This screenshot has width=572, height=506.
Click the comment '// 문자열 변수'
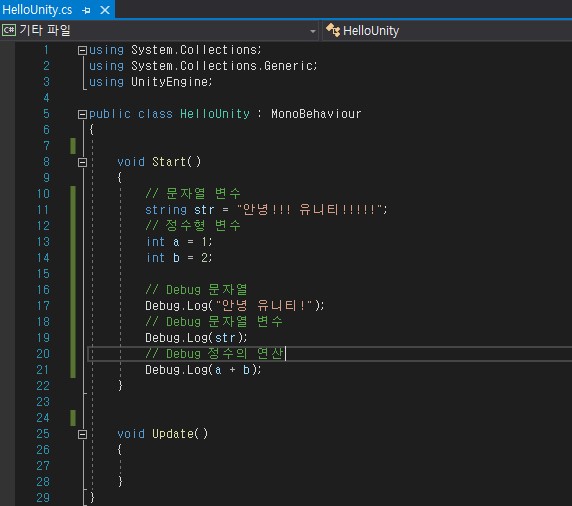tap(193, 193)
